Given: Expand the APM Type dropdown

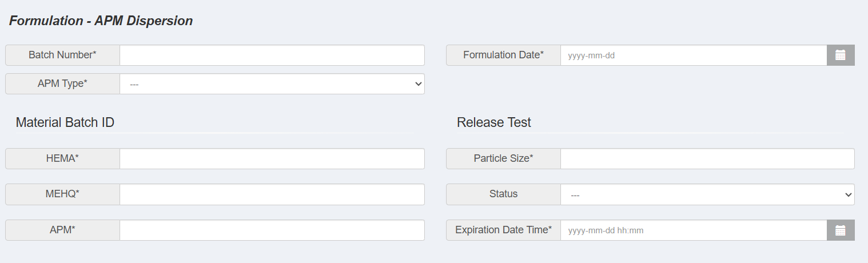Looking at the screenshot, I should pyautogui.click(x=272, y=84).
